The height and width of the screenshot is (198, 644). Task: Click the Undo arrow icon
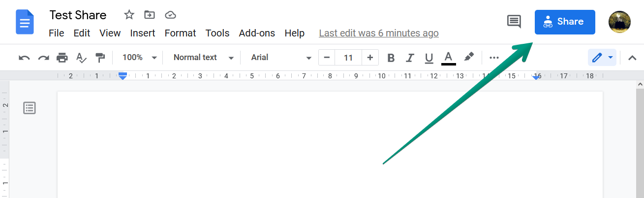coord(24,58)
